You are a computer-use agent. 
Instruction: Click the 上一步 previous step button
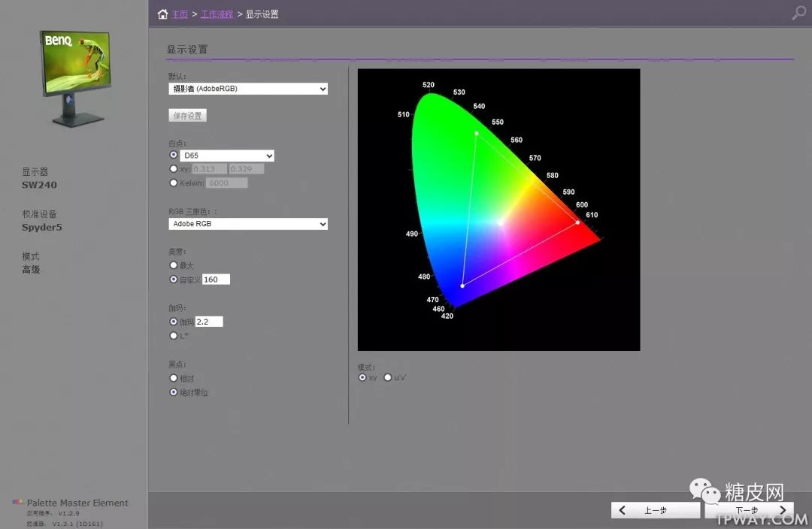coord(655,510)
